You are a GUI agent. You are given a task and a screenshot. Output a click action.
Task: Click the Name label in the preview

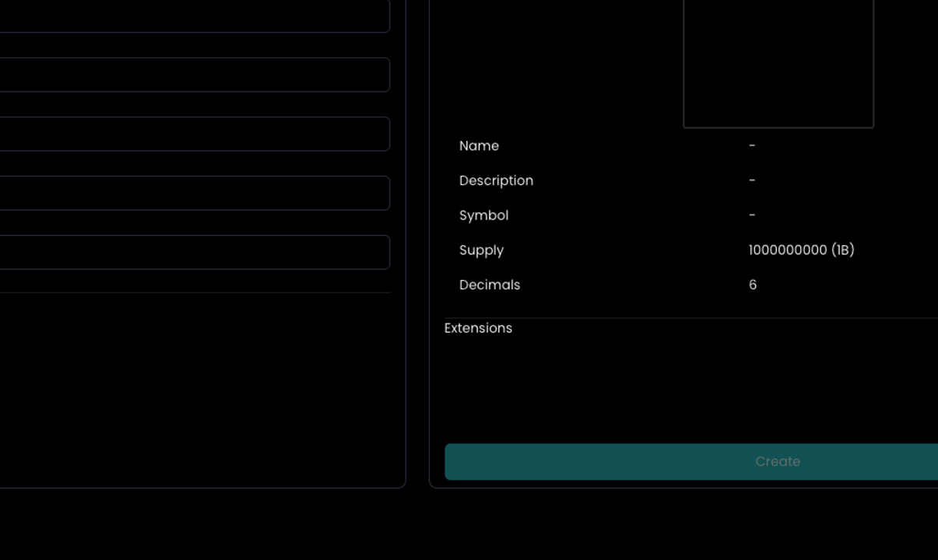click(479, 145)
